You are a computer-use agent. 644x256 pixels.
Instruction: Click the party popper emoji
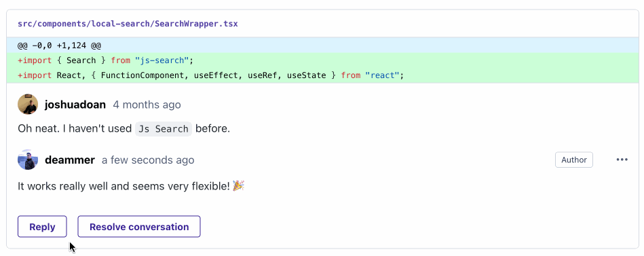click(x=238, y=186)
